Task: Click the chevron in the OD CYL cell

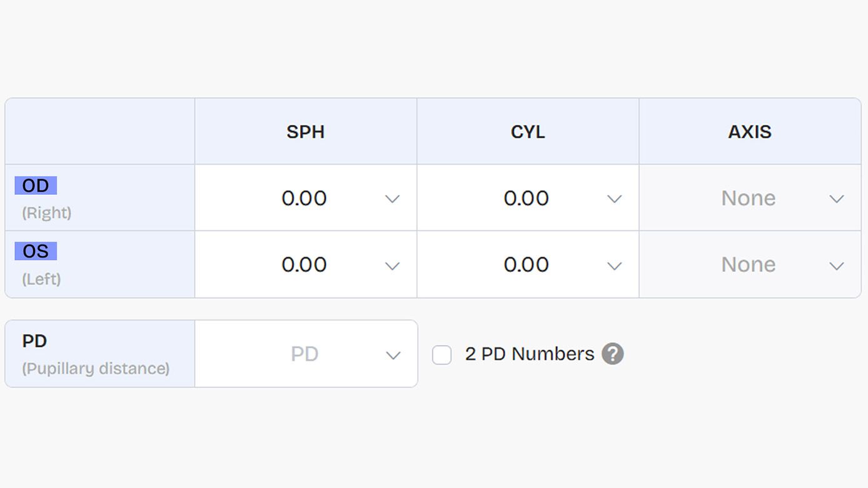Action: click(615, 198)
